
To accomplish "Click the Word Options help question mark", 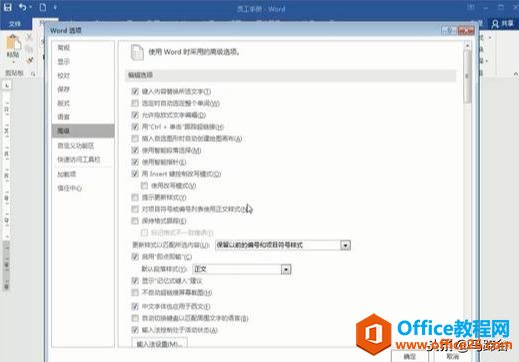I will click(x=450, y=31).
